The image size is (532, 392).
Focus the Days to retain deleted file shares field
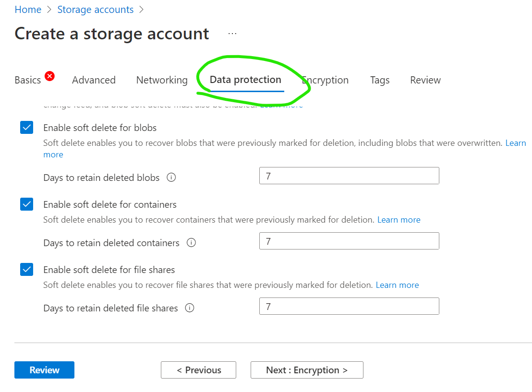tap(349, 306)
